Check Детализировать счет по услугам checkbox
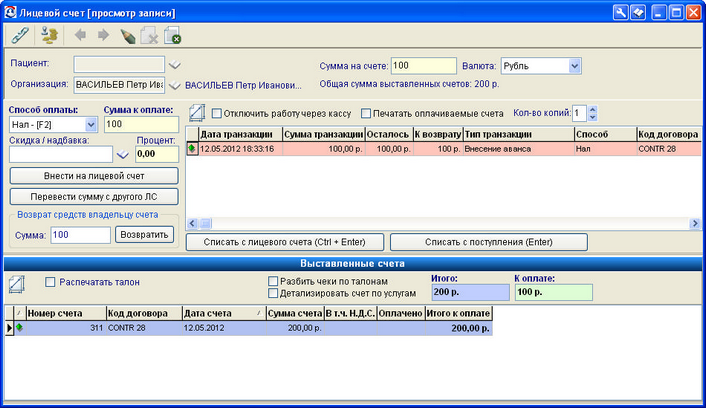The height and width of the screenshot is (408, 706). 273,294
